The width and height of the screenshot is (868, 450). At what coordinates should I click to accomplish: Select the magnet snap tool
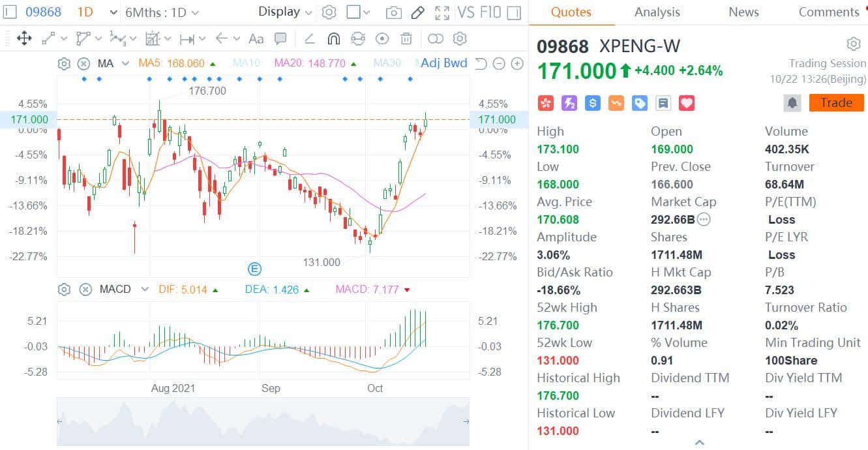point(333,38)
